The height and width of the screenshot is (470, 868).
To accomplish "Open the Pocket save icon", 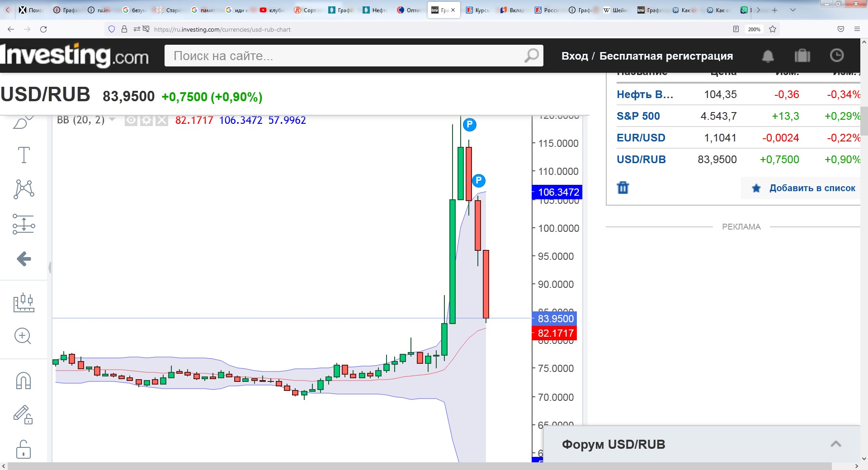I will [x=841, y=29].
